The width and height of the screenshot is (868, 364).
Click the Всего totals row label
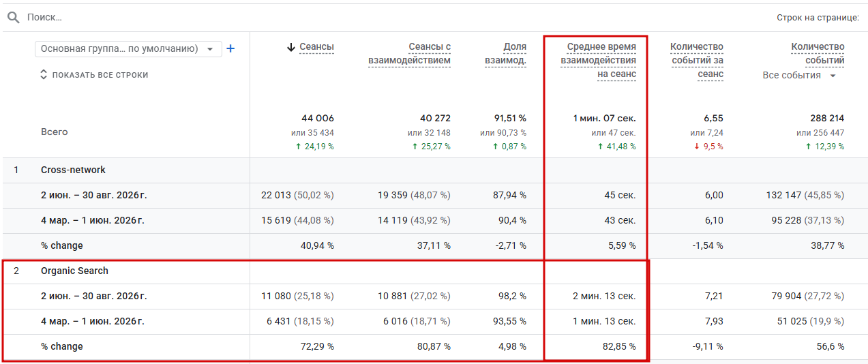54,132
